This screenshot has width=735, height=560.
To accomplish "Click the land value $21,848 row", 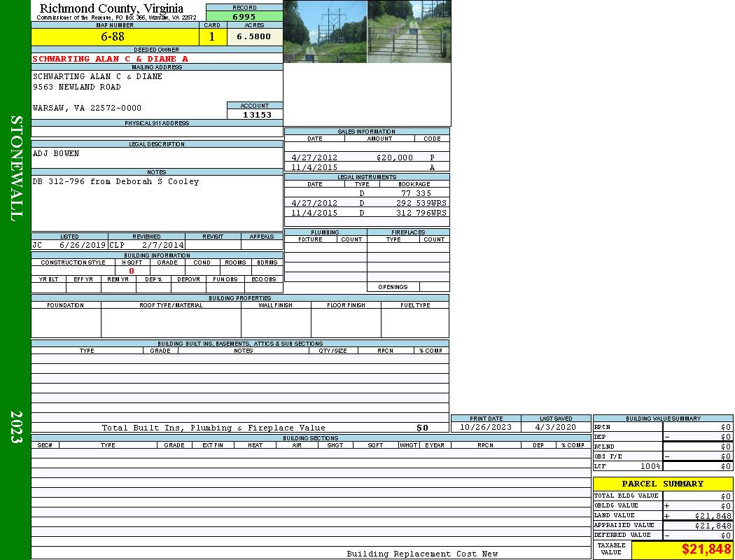I will [662, 516].
